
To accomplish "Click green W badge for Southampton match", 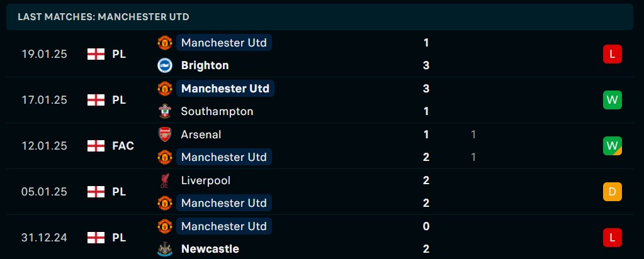I will click(x=612, y=100).
